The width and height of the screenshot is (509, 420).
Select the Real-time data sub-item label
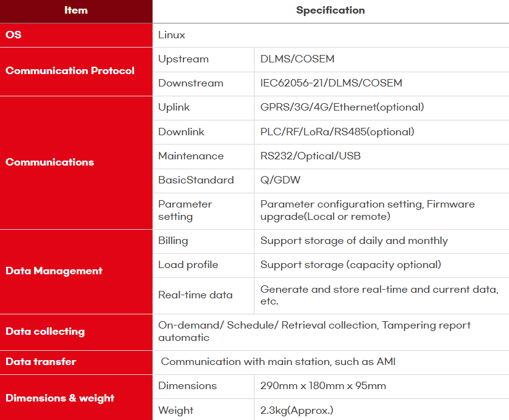tap(195, 295)
